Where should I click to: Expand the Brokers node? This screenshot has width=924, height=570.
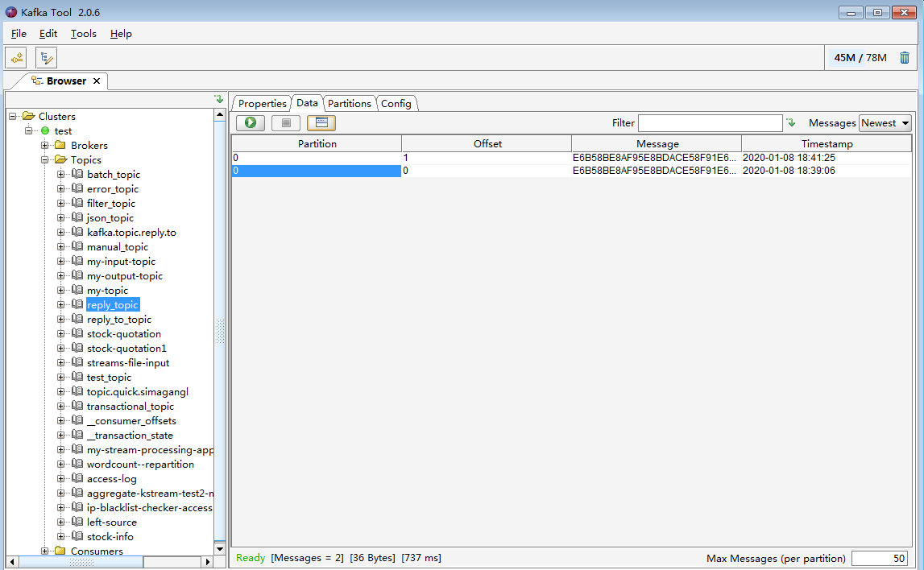(45, 145)
